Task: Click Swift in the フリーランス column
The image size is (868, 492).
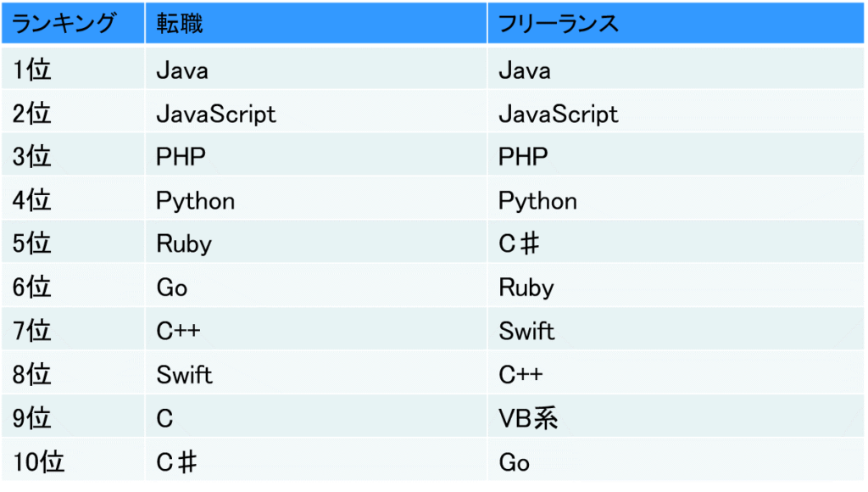Action: coord(526,331)
